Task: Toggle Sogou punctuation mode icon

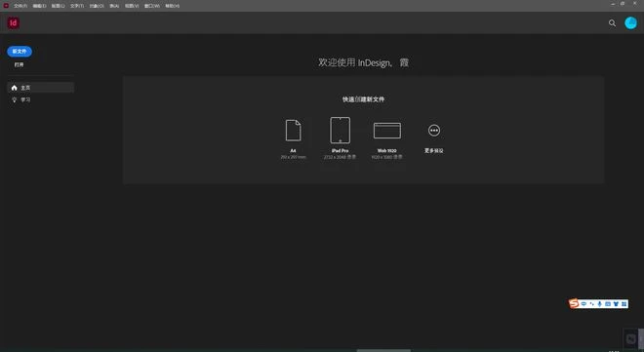Action: tap(591, 304)
